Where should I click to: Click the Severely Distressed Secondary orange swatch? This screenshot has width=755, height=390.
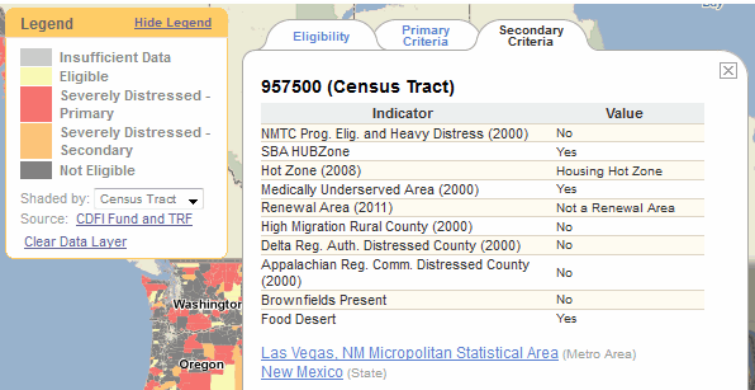[36, 141]
